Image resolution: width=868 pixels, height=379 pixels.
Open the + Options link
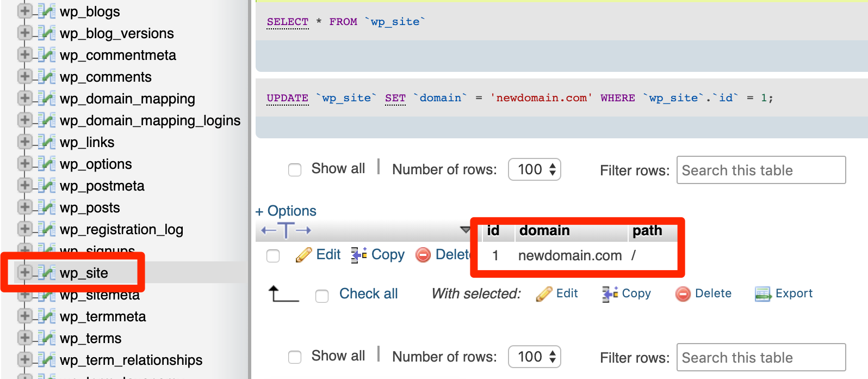click(286, 211)
